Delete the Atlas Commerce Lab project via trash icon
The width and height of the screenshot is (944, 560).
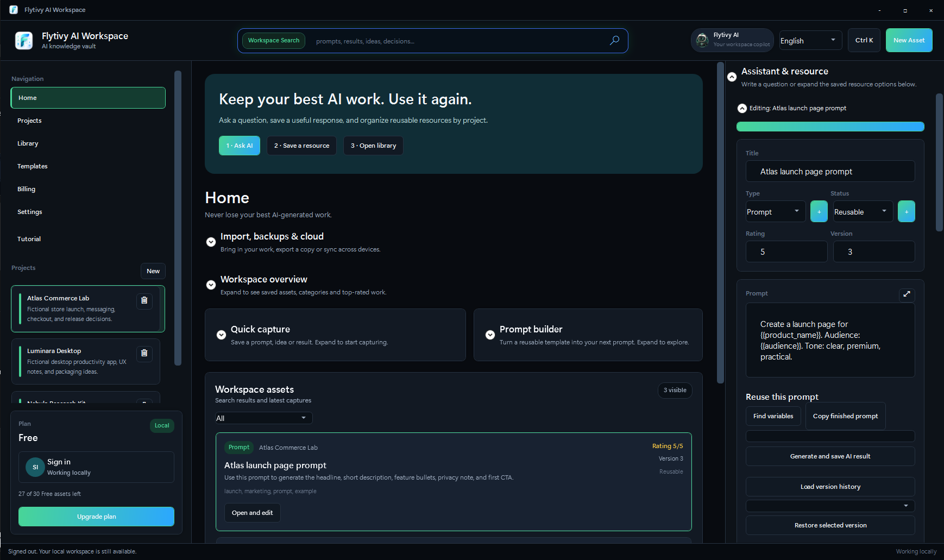[x=144, y=300]
